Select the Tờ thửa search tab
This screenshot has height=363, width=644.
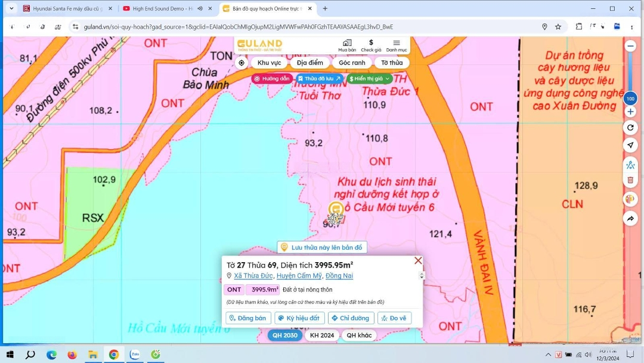click(392, 63)
